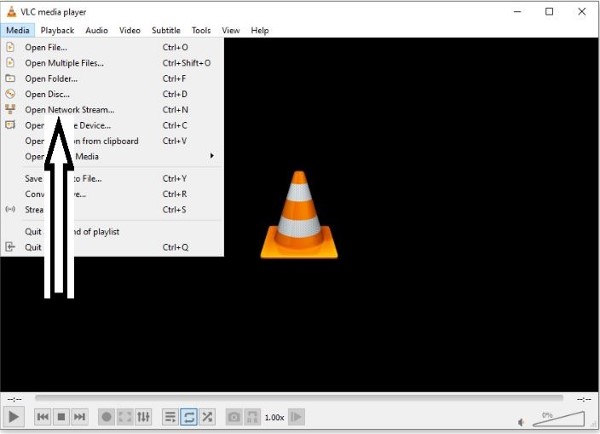Click the VLC cone title bar icon
The height and width of the screenshot is (434, 600).
pyautogui.click(x=12, y=12)
